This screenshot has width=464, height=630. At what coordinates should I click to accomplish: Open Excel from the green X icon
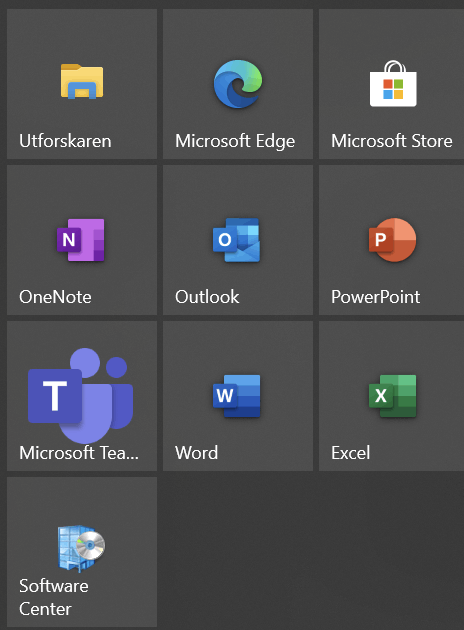pos(392,396)
